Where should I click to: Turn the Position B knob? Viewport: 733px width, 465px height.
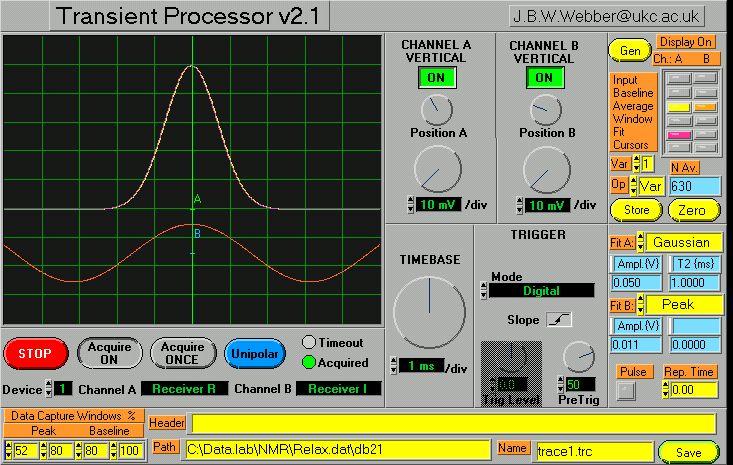pyautogui.click(x=546, y=110)
